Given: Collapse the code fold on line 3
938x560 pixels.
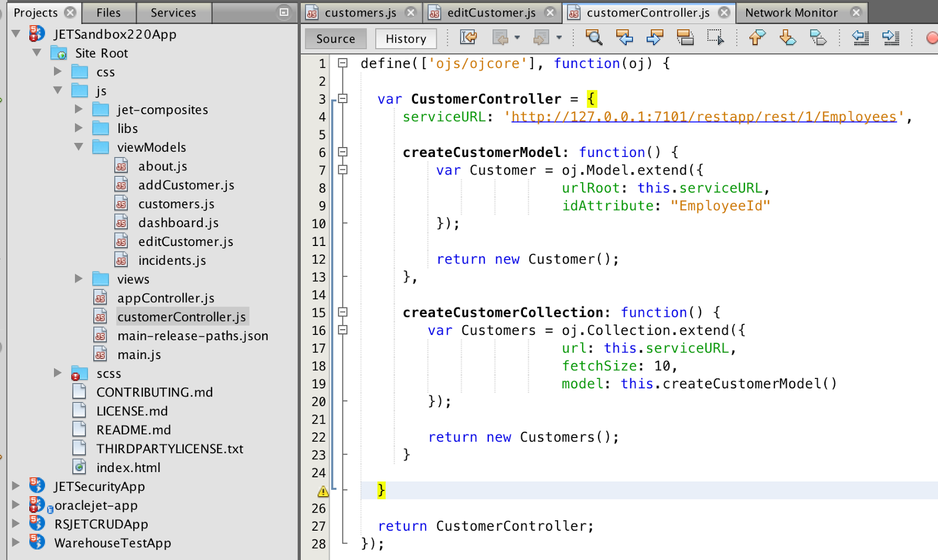Looking at the screenshot, I should (x=342, y=98).
